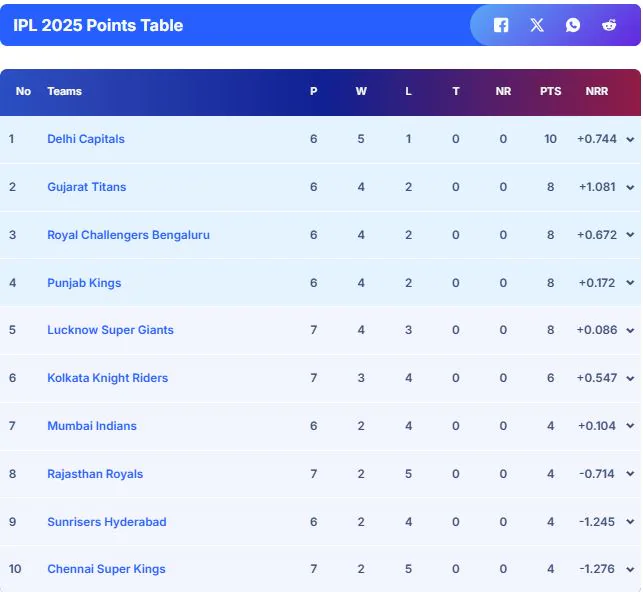Viewport: 643px width, 592px height.
Task: Expand the Delhi Capitals row chevron
Action: (630, 140)
